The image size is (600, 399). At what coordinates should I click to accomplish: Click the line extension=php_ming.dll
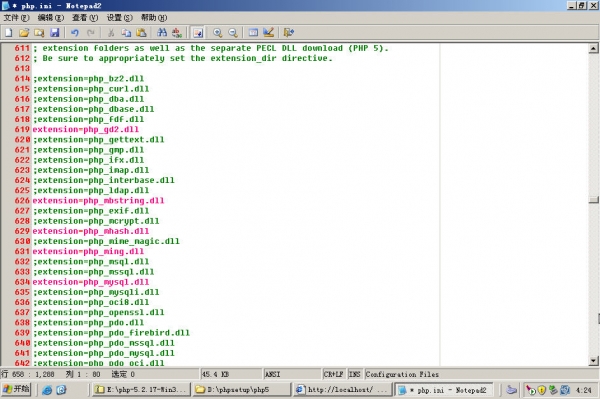(88, 251)
